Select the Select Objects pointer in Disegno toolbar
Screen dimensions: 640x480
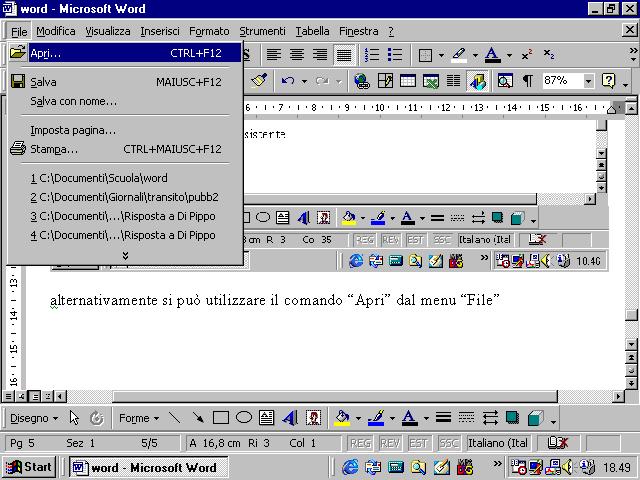(x=74, y=418)
